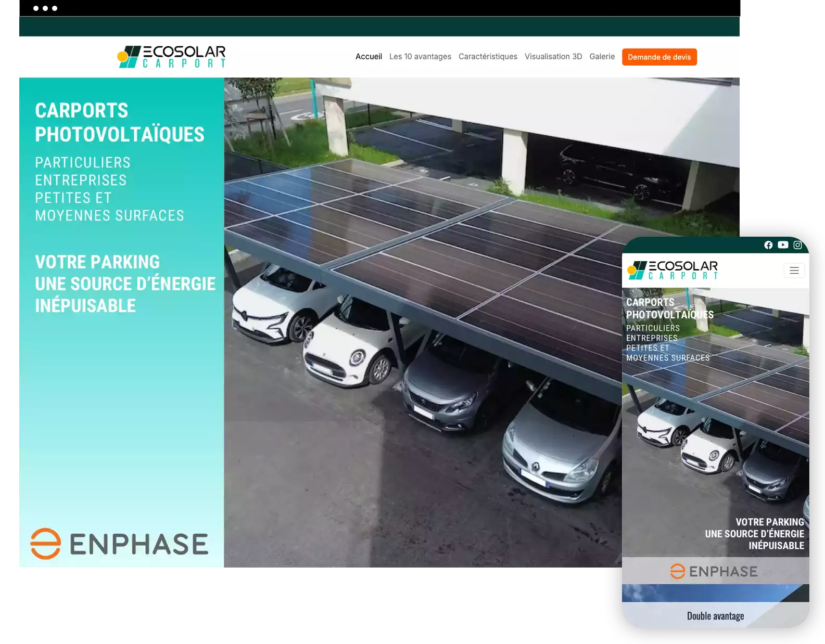Screen dimensions: 825x644
Task: Click the Ecosolar Carport logo on desktop site
Action: [x=171, y=57]
